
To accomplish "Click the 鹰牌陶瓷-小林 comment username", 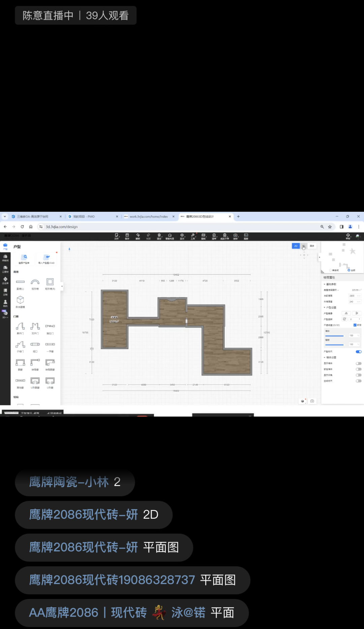I will [x=69, y=482].
